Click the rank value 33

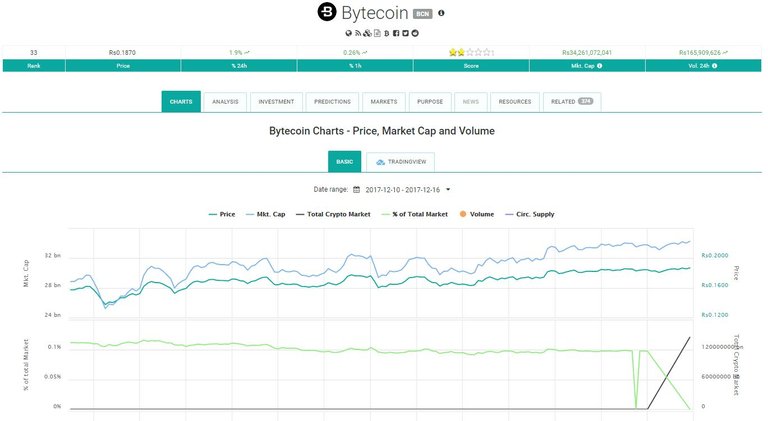pos(34,52)
